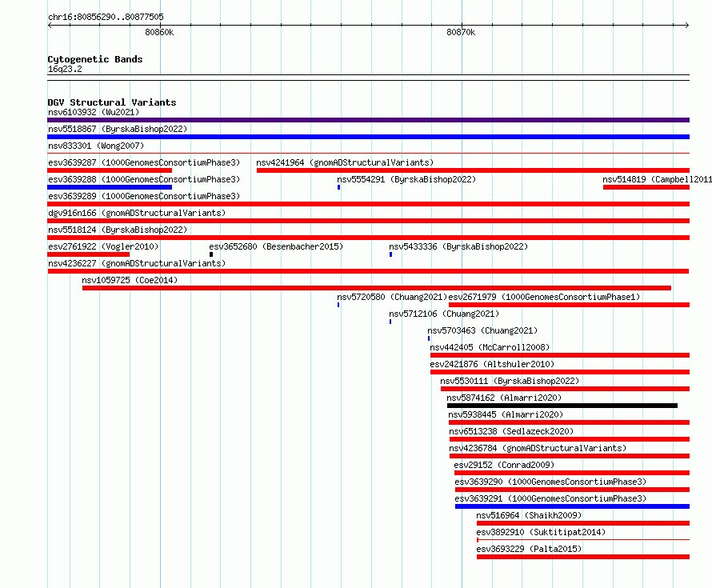This screenshot has width=712, height=588.
Task: Select nsv514819 (Campbell2011) variant label
Action: coord(657,179)
